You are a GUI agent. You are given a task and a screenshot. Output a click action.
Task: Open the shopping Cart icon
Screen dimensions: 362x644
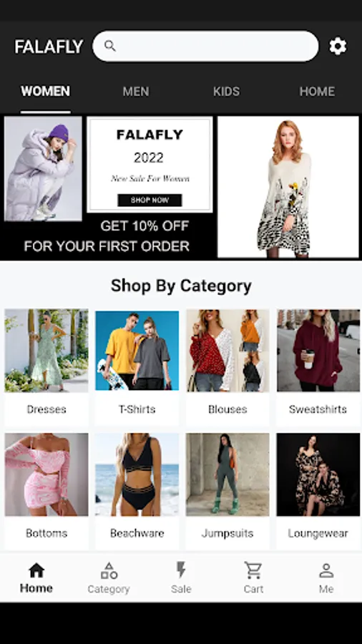coord(253,570)
